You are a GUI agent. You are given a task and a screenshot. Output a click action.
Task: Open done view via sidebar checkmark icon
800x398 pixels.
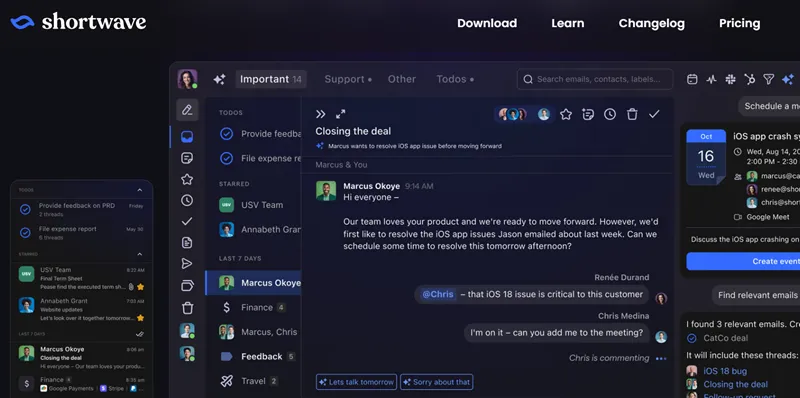(x=187, y=221)
